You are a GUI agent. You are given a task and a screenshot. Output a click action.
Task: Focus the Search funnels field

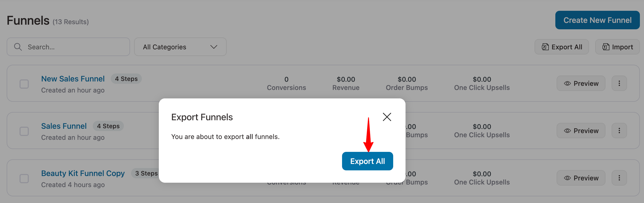68,47
